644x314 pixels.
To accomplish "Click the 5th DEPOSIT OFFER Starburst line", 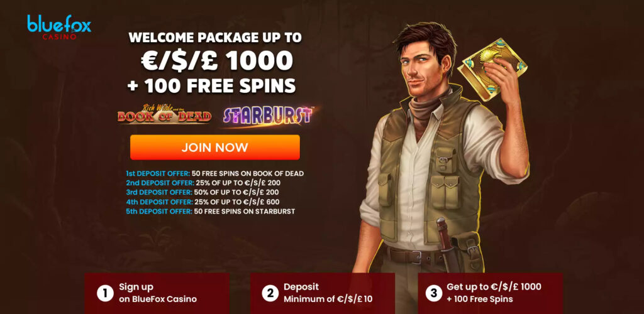I will [210, 212].
